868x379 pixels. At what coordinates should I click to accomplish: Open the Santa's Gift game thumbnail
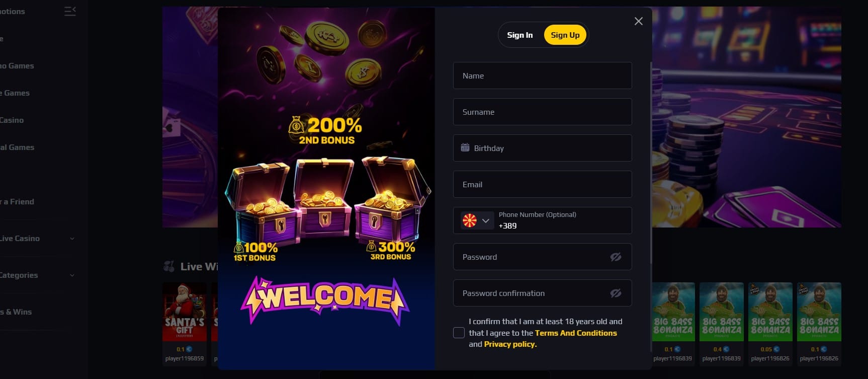click(185, 312)
